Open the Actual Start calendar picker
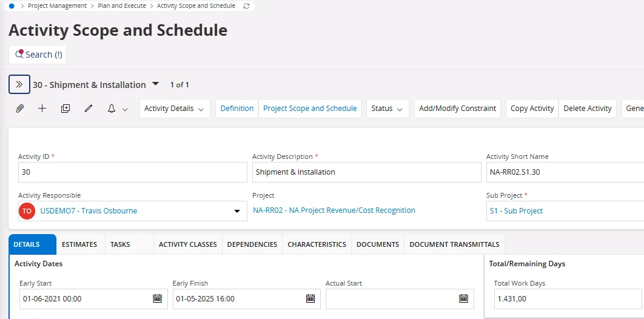Screen dimensions: 644x319 coord(464,298)
